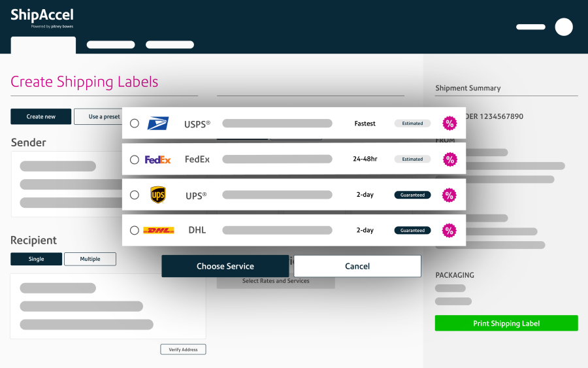Viewport: 588px width, 368px height.
Task: Click the UPS shield logo icon
Action: [158, 195]
